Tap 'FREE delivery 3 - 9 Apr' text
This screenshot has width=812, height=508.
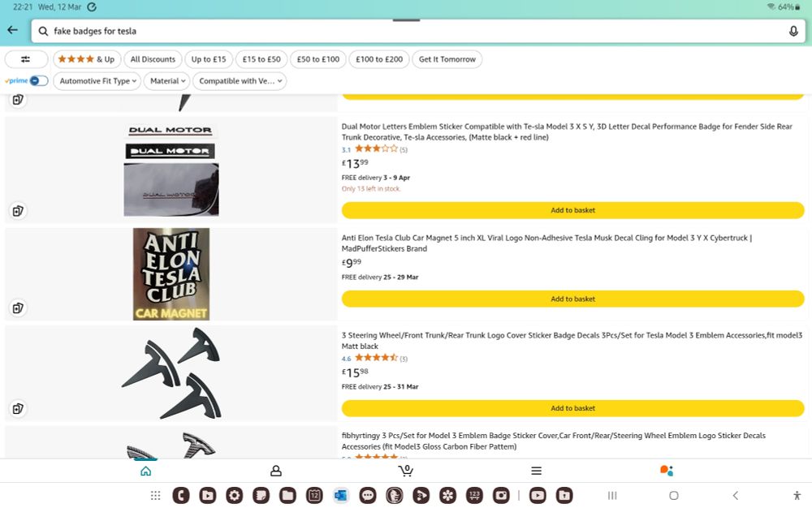point(375,178)
